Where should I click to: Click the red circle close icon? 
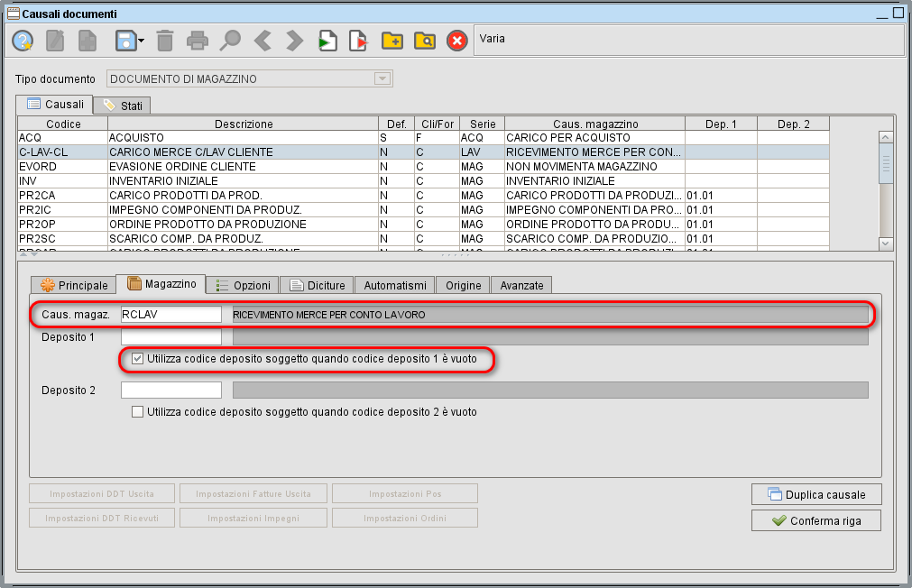click(x=457, y=41)
